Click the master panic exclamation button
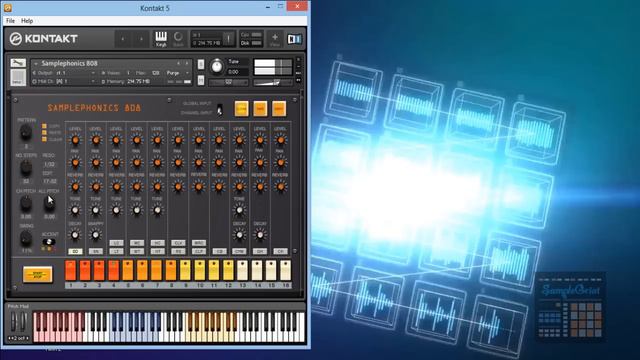Image resolution: width=640 pixels, height=360 pixels. point(229,39)
